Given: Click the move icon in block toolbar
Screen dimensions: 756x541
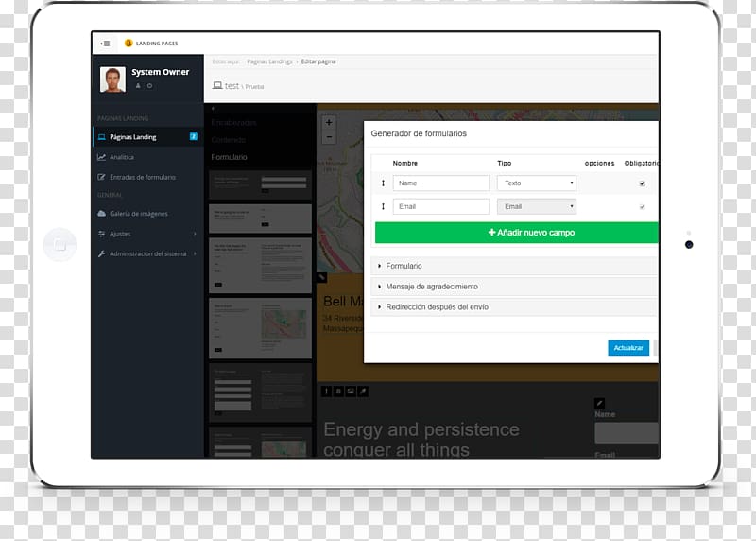Looking at the screenshot, I should pyautogui.click(x=326, y=392).
